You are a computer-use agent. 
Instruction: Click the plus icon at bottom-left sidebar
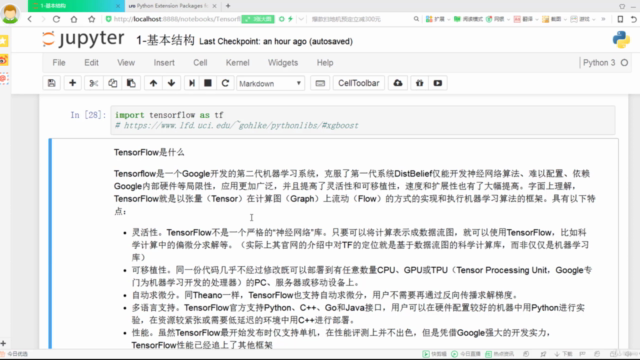pyautogui.click(x=3, y=343)
